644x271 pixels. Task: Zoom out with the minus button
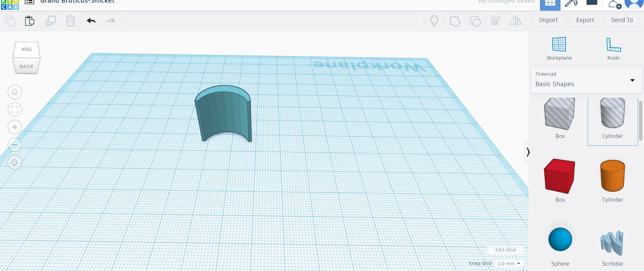(x=15, y=145)
